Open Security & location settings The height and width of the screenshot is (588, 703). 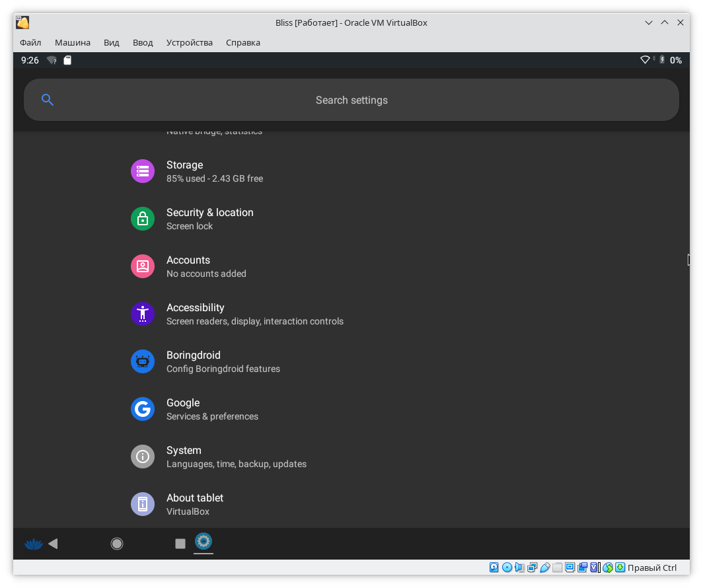209,219
